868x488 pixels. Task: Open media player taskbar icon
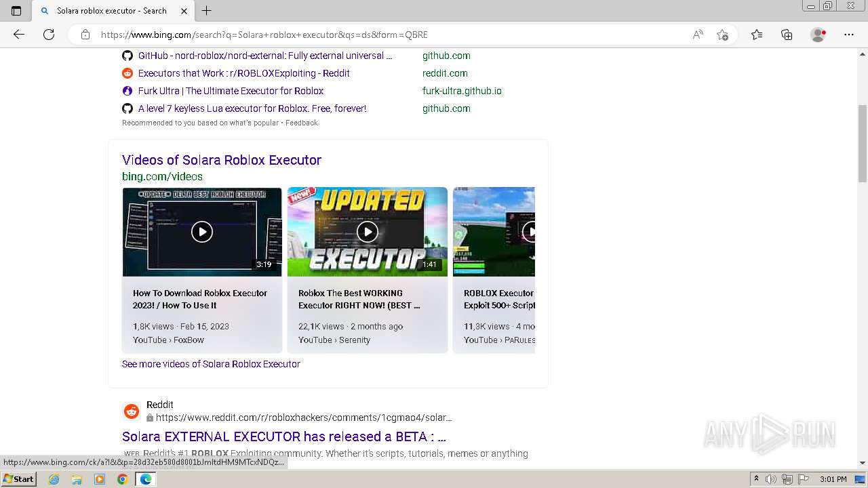pos(100,479)
